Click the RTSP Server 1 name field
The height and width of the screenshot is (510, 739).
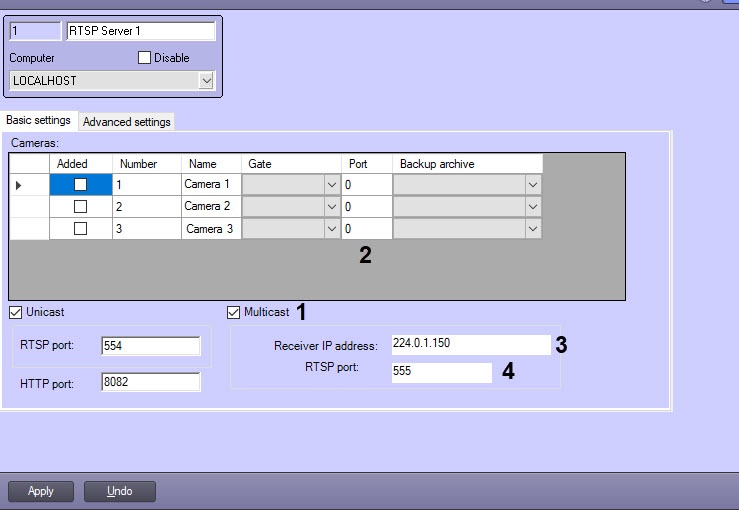click(140, 32)
